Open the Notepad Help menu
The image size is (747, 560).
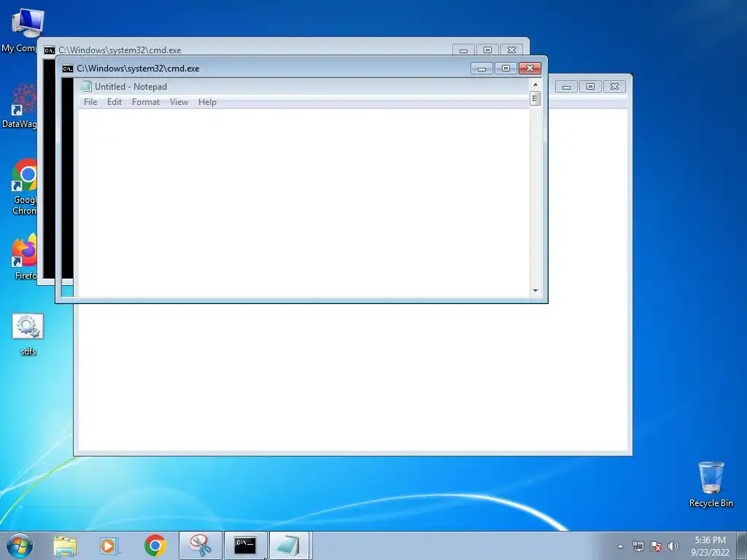click(207, 102)
